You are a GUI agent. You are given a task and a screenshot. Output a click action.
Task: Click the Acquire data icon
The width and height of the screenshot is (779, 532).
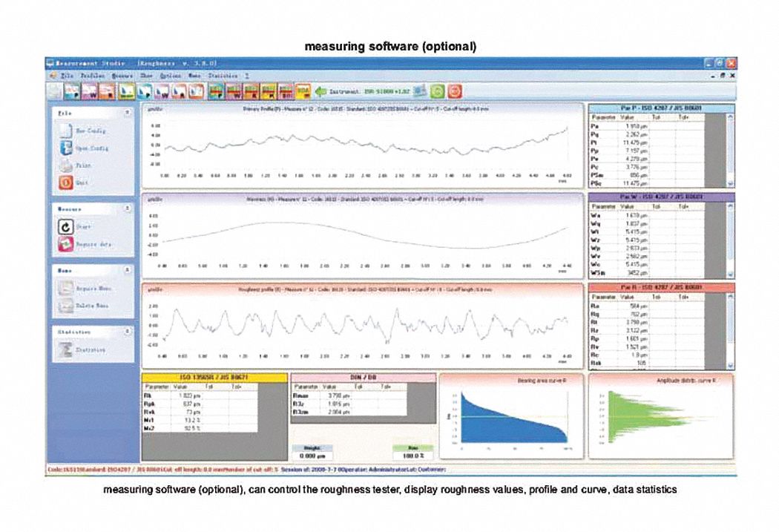(x=65, y=244)
